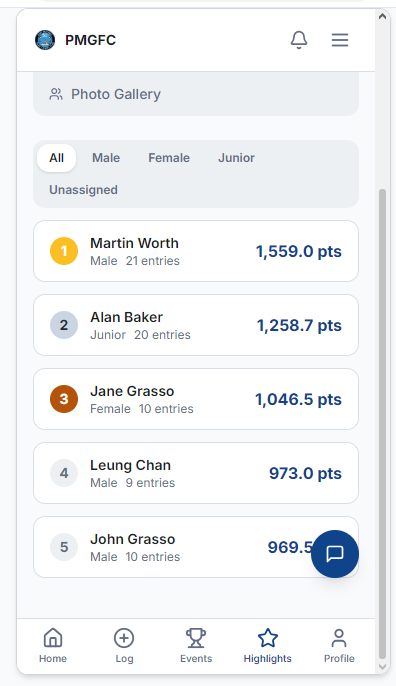The image size is (396, 686).
Task: Open Martin Worth's name
Action: (134, 243)
